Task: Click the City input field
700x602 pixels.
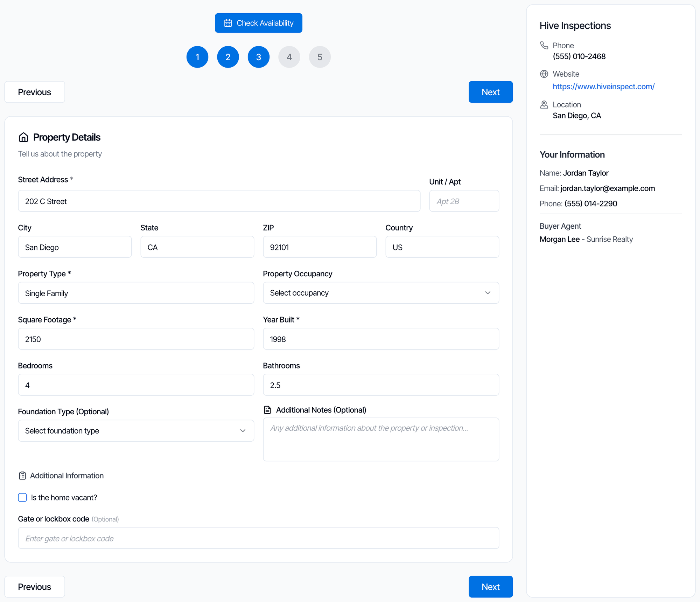Action: coord(75,247)
